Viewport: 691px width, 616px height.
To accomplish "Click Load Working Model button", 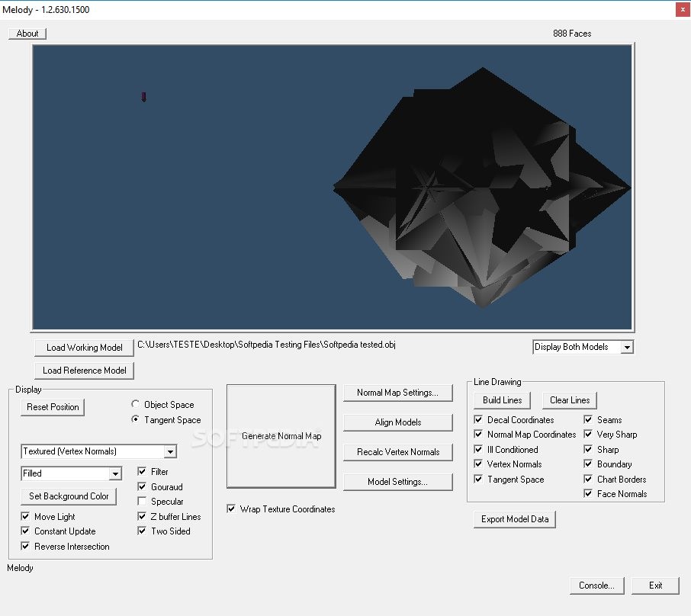I will (x=84, y=348).
